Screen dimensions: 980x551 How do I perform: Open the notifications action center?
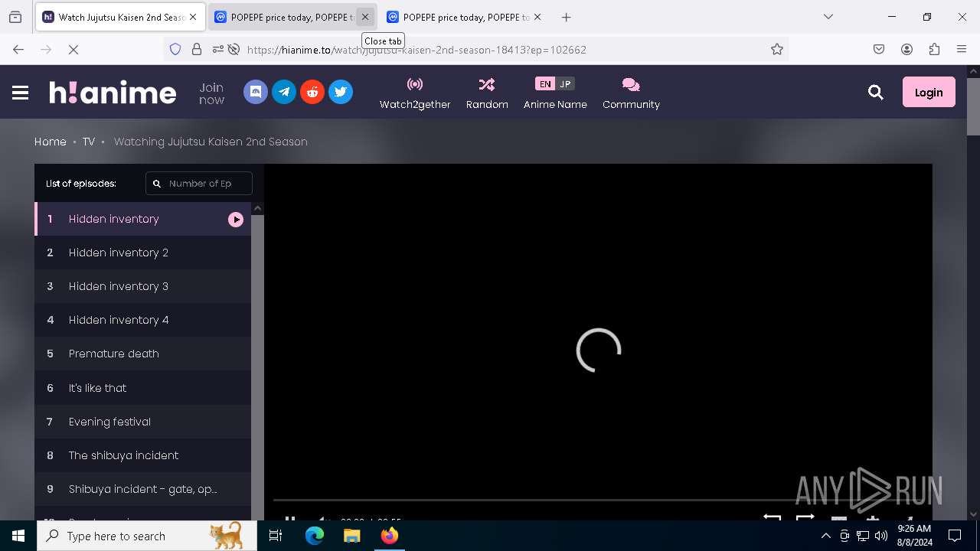point(955,536)
